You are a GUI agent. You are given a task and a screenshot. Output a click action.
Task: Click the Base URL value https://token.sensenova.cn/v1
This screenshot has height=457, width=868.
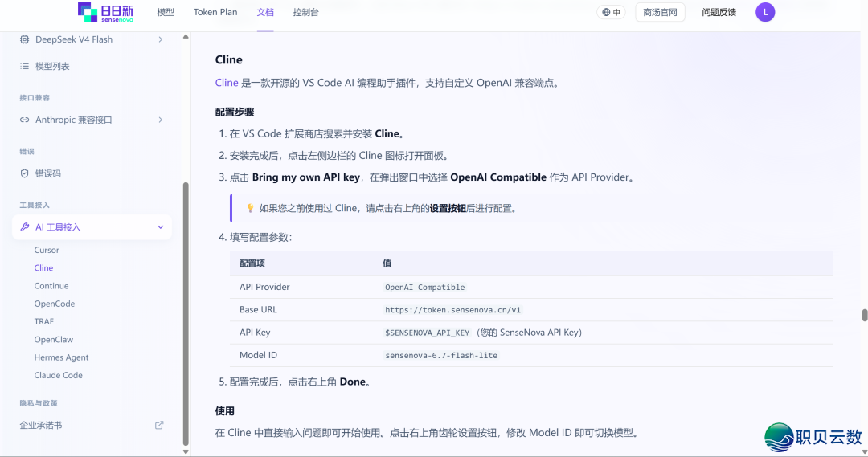pyautogui.click(x=452, y=310)
